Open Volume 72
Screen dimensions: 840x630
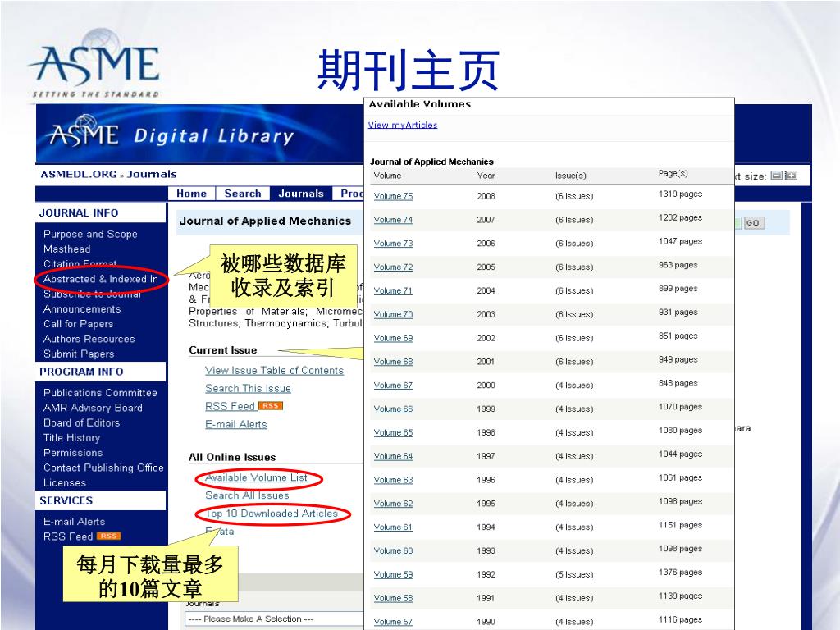pyautogui.click(x=393, y=267)
